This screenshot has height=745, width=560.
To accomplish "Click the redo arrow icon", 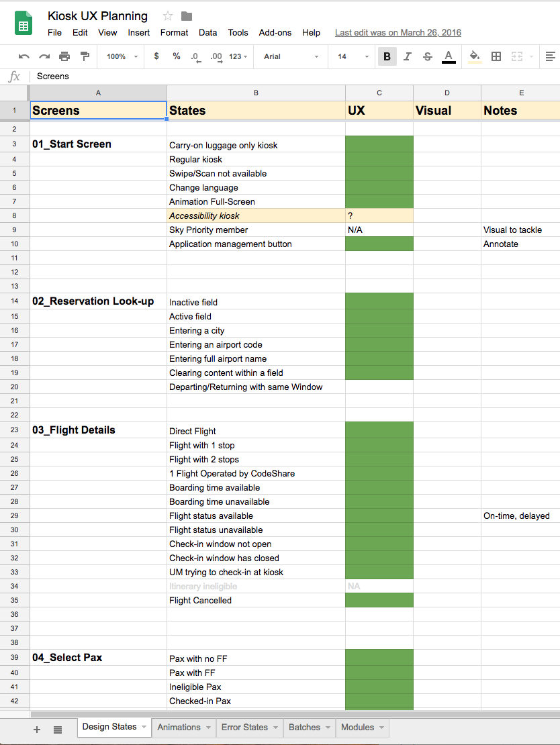I will click(44, 56).
